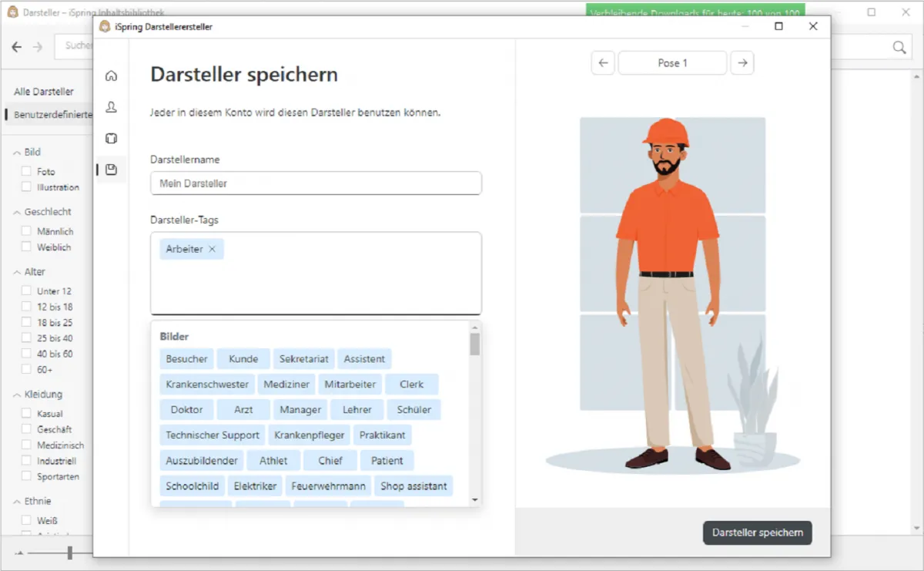
Task: Select the character person icon in sidebar
Action: (111, 107)
